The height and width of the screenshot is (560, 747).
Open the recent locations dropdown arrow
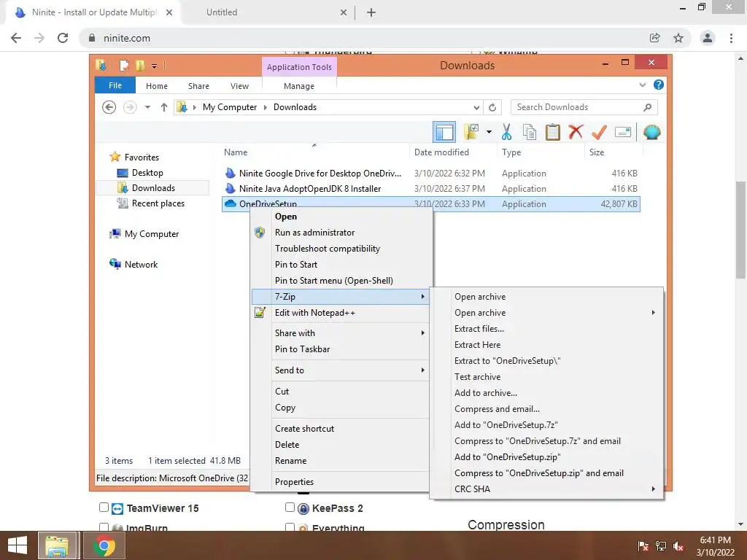[147, 107]
